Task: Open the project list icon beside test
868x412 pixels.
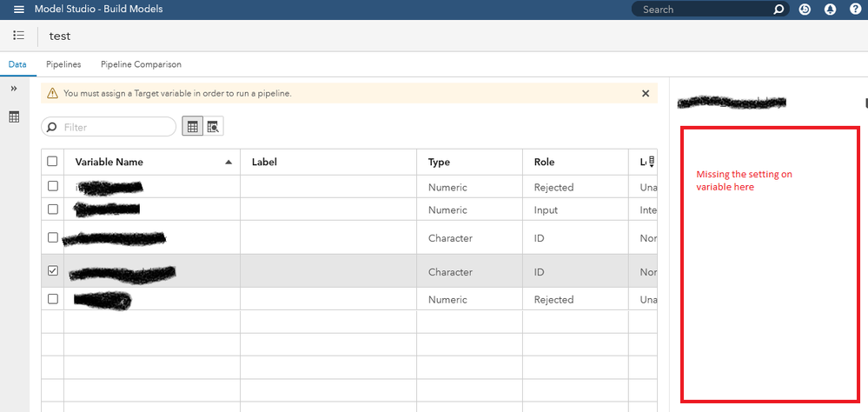Action: click(x=19, y=36)
